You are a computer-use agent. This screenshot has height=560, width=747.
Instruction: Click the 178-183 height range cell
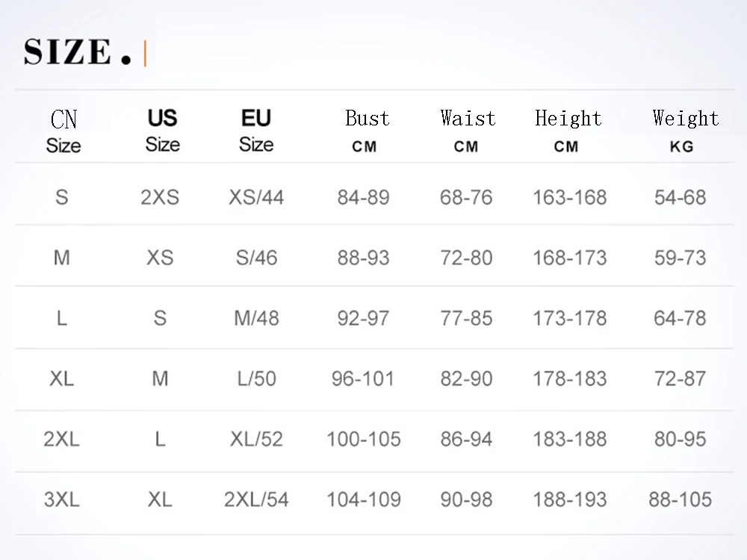tap(569, 379)
